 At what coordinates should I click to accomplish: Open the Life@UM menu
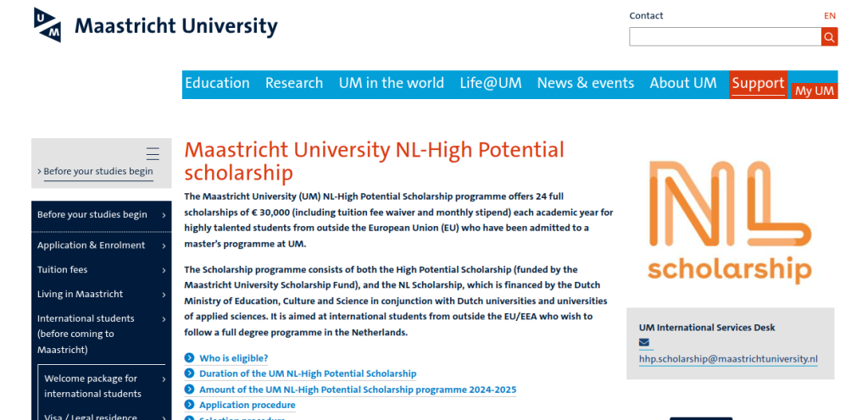coord(491,83)
